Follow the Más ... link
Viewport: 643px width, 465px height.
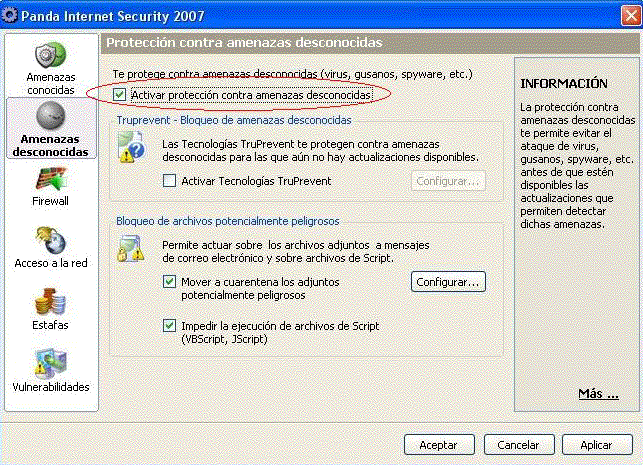pos(598,394)
